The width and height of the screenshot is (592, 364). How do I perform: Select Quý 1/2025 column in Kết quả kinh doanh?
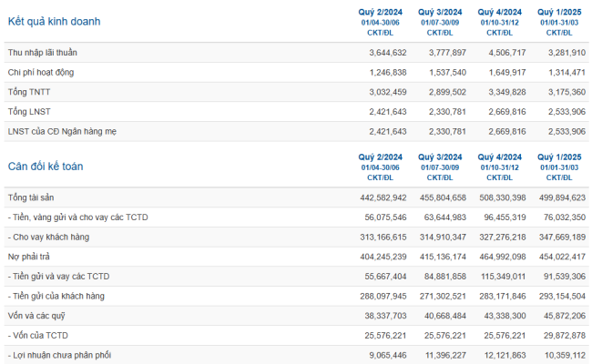point(559,13)
